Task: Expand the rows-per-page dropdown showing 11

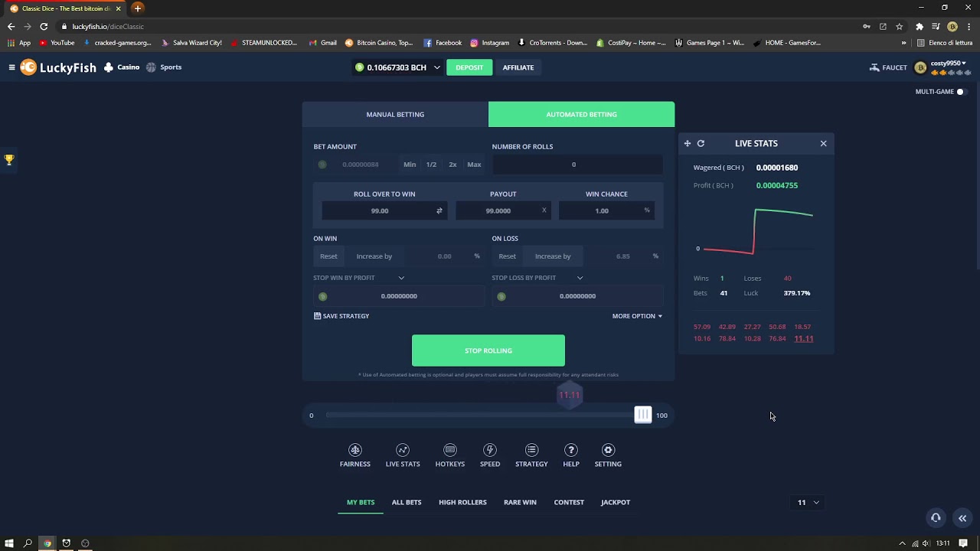Action: [808, 503]
